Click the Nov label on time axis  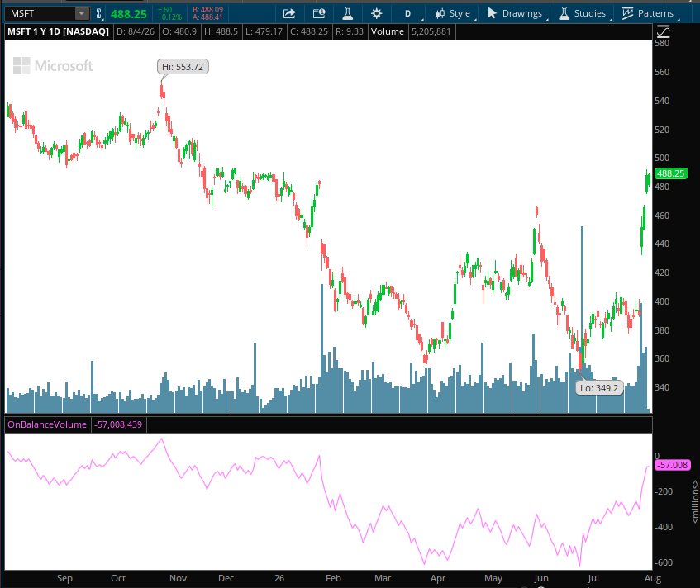[179, 578]
